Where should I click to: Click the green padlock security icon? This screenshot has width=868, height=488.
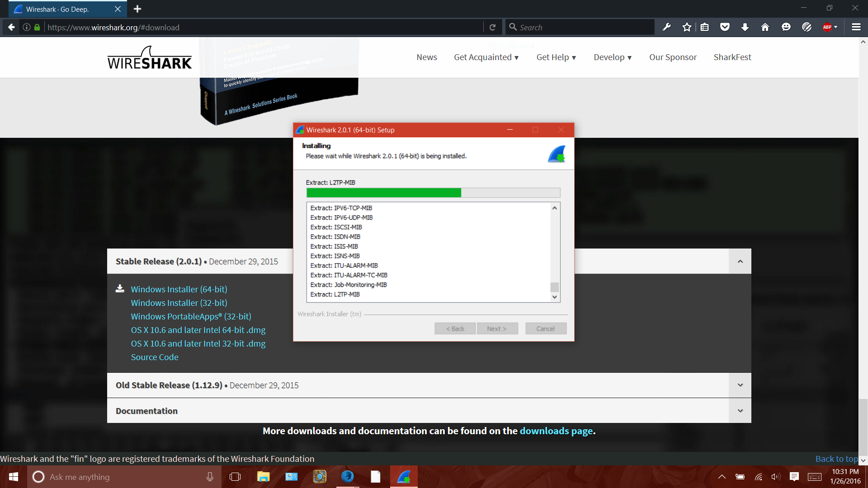click(x=37, y=27)
